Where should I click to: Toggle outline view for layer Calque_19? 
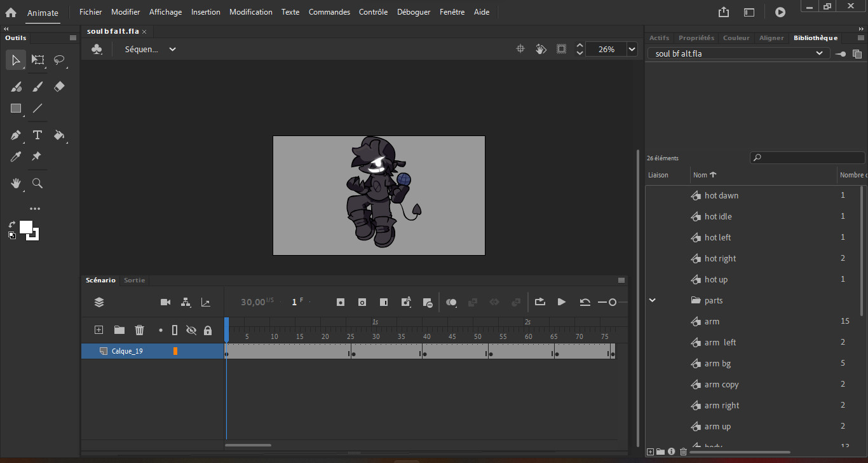(x=176, y=350)
